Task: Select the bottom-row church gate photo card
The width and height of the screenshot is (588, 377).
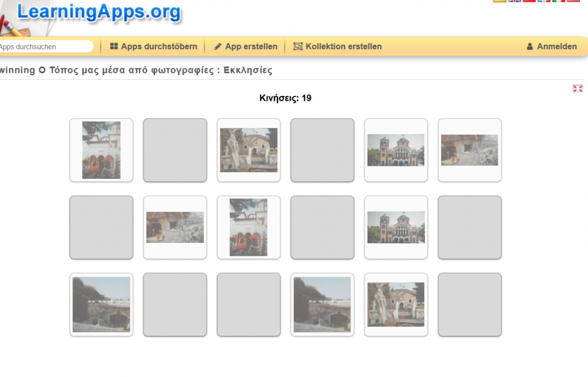Action: pyautogui.click(x=396, y=305)
